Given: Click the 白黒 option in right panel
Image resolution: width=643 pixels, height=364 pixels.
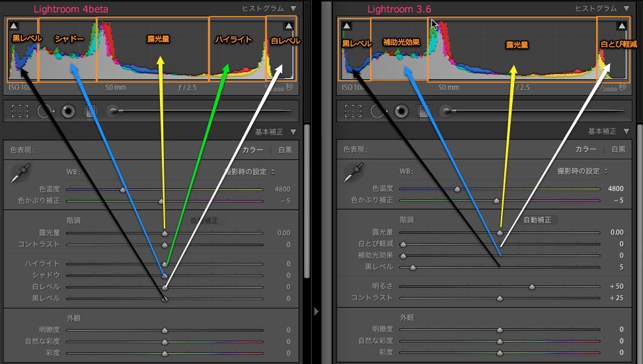Looking at the screenshot, I should (619, 150).
